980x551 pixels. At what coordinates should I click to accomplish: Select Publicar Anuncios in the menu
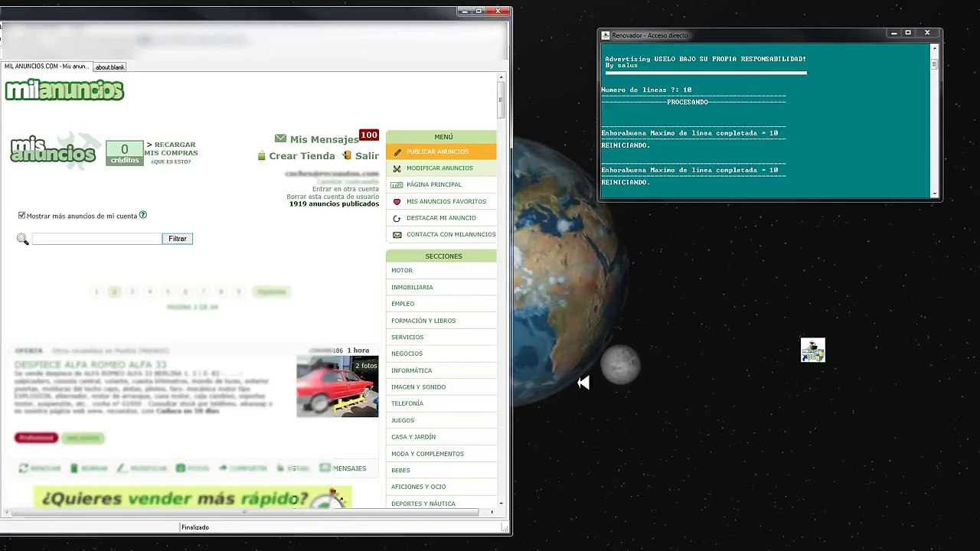tap(441, 152)
